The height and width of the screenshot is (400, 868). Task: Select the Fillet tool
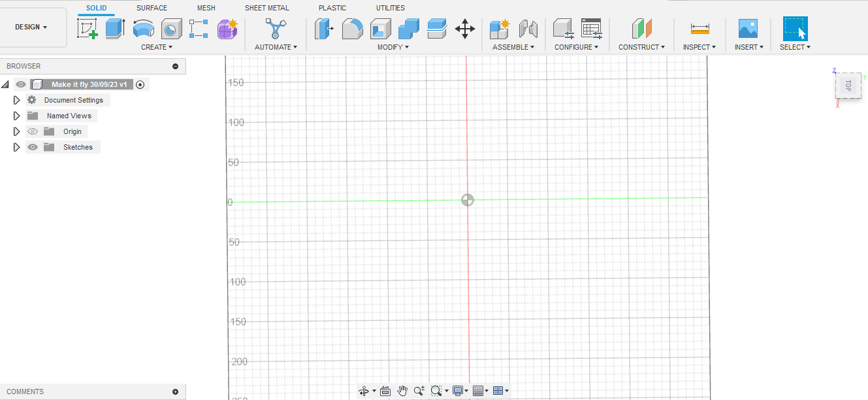(x=352, y=29)
